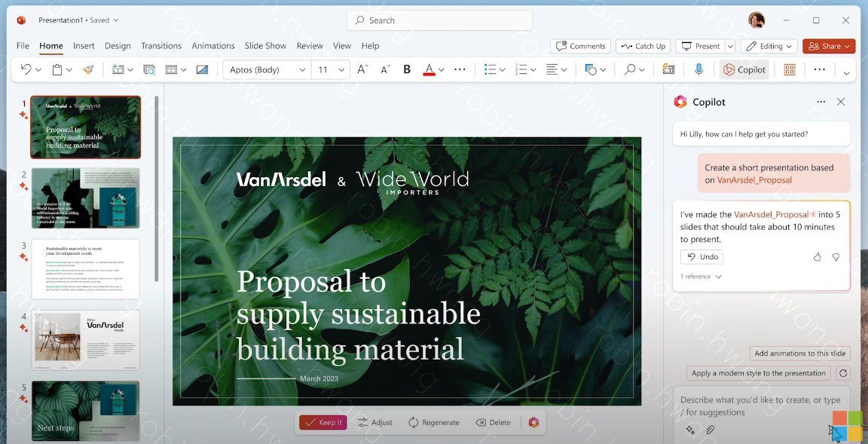Screen dimensions: 868x444
Task: Open the Add-ins grid icon
Action: pos(790,69)
